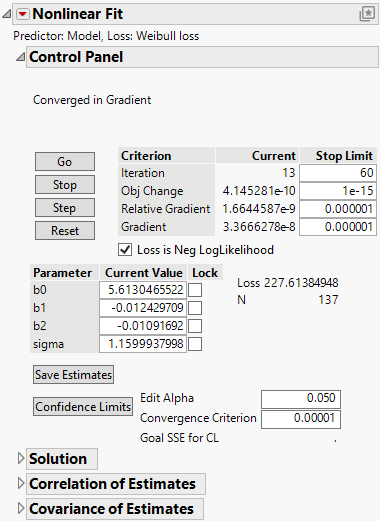
Task: Click the Goal SSE for CL label
Action: (179, 438)
